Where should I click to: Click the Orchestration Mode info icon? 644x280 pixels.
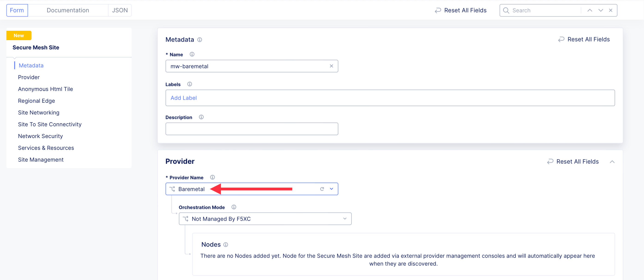[233, 207]
